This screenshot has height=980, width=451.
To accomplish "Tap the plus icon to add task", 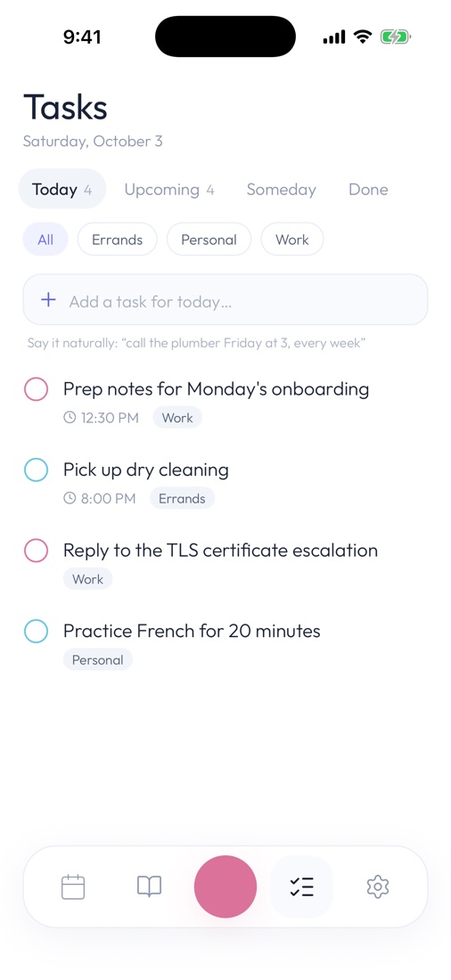I will point(48,300).
